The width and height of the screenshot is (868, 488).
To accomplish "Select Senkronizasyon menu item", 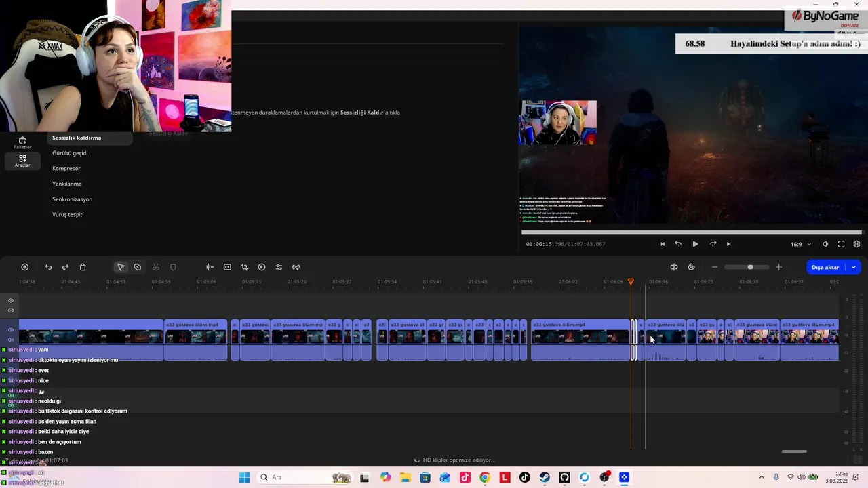I will point(72,199).
